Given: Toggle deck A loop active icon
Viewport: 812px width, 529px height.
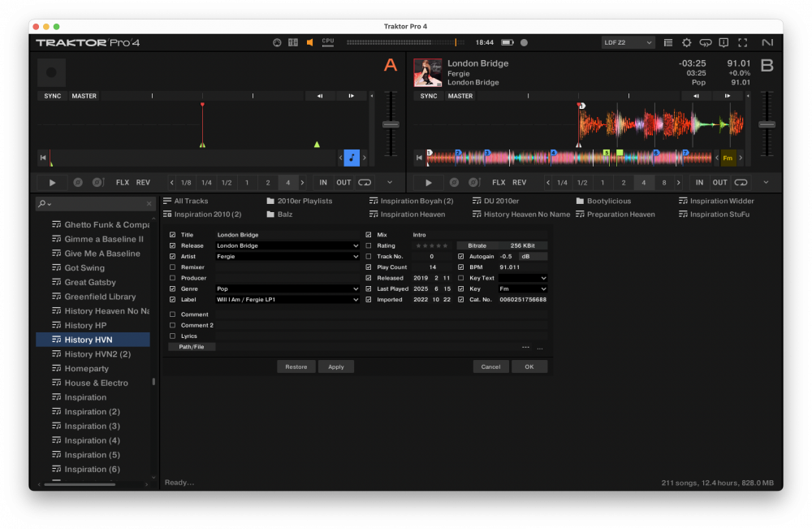Looking at the screenshot, I should [x=365, y=182].
